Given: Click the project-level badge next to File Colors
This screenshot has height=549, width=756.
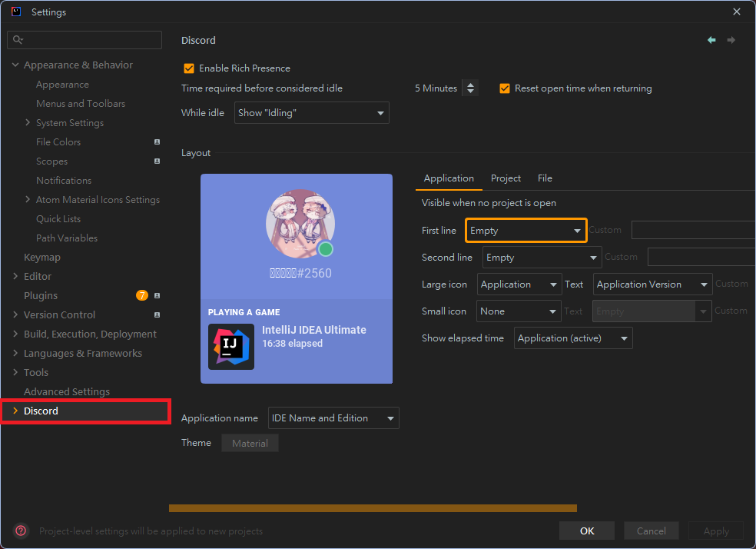Looking at the screenshot, I should [x=157, y=141].
